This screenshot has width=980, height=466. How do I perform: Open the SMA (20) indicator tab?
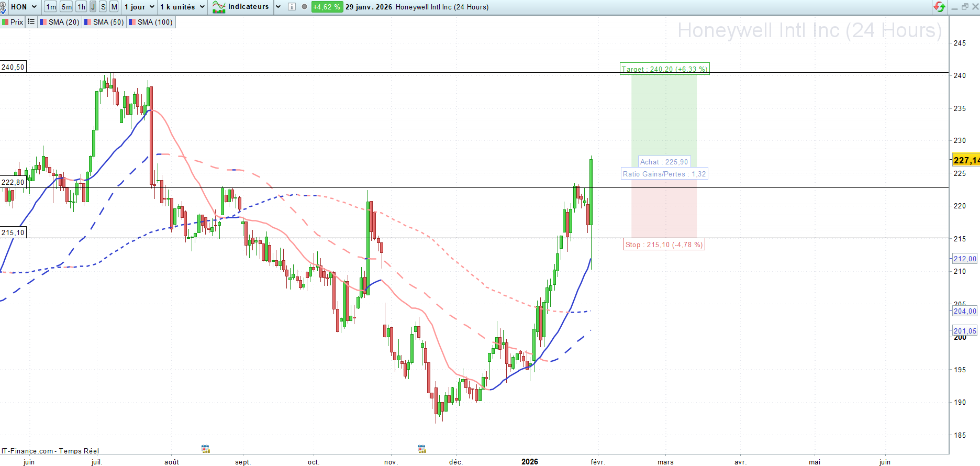(x=60, y=22)
